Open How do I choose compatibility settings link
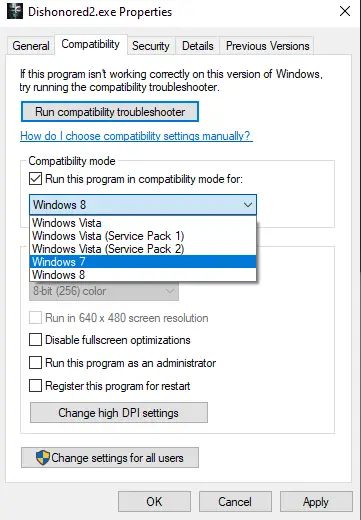Image resolution: width=361 pixels, height=520 pixels. click(136, 136)
